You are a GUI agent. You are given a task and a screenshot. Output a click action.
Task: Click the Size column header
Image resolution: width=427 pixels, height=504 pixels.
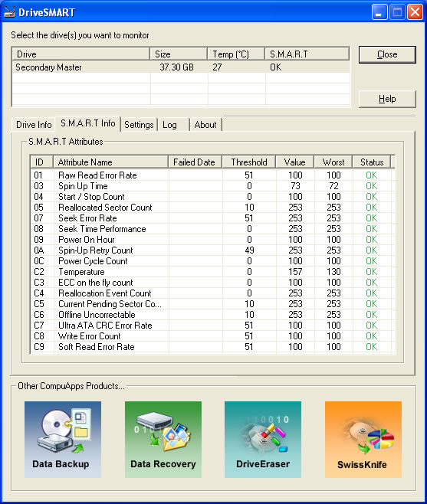[x=179, y=54]
